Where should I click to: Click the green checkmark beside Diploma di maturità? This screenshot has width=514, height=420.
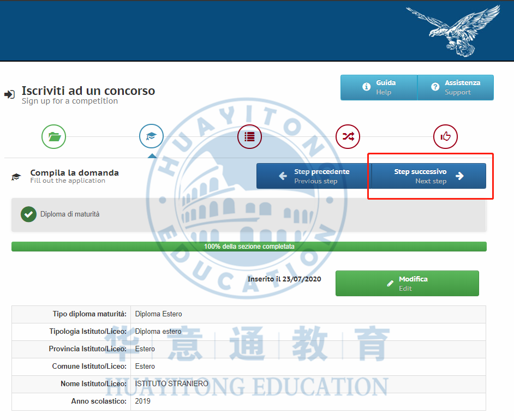coord(28,214)
